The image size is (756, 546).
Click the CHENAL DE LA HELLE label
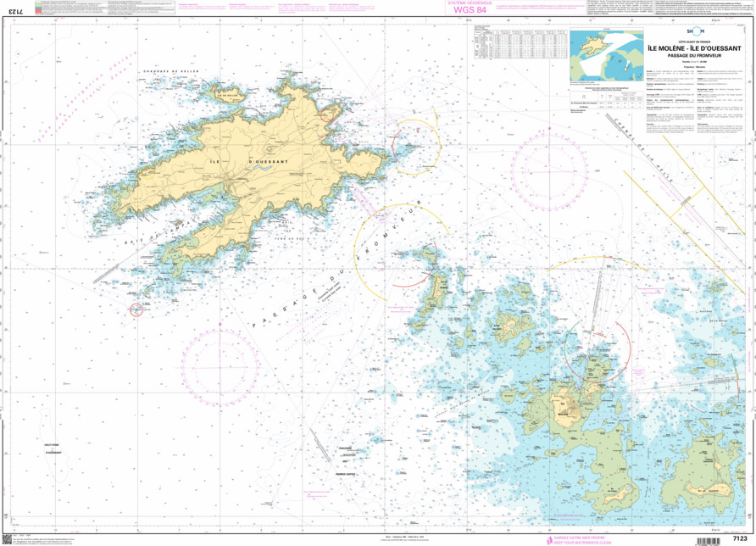tap(644, 149)
